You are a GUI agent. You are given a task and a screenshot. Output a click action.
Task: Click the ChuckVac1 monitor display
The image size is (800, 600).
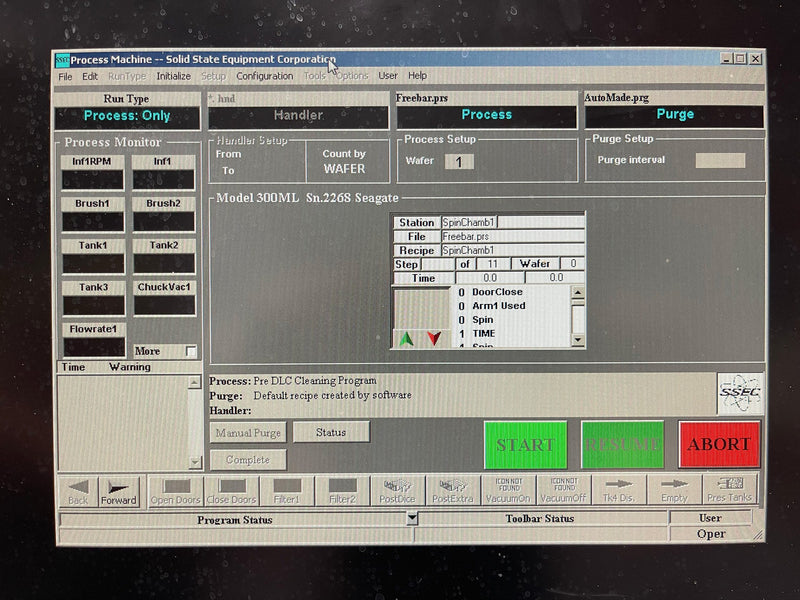[x=165, y=305]
